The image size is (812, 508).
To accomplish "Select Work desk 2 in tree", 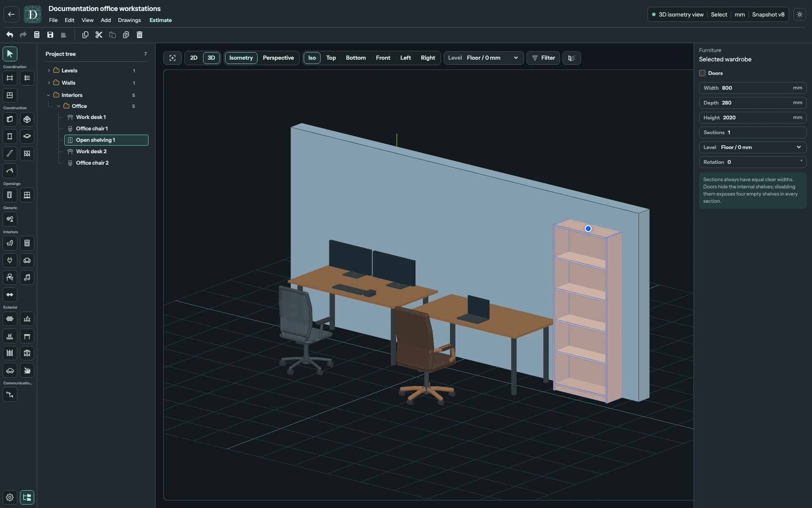I will (106, 152).
